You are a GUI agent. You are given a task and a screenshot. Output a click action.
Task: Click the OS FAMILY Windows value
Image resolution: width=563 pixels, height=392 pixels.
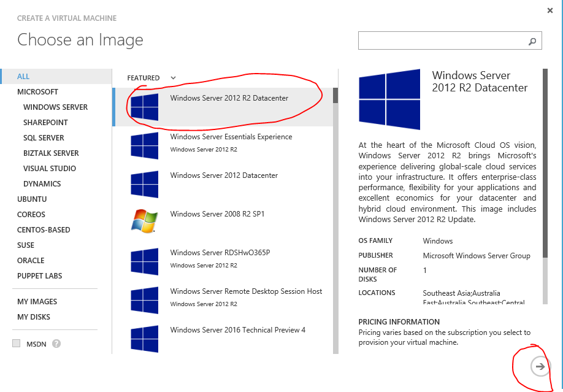point(438,241)
